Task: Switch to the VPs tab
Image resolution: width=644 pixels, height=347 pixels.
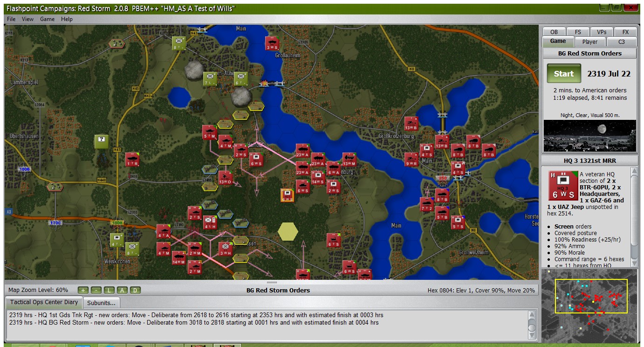Action: click(602, 32)
